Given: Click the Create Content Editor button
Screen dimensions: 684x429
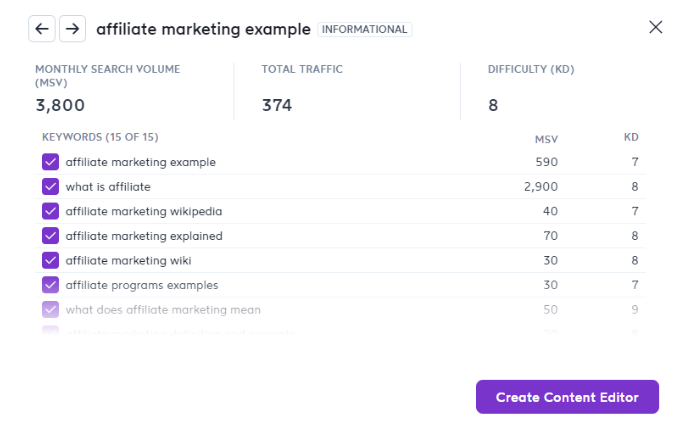Looking at the screenshot, I should pos(567,397).
